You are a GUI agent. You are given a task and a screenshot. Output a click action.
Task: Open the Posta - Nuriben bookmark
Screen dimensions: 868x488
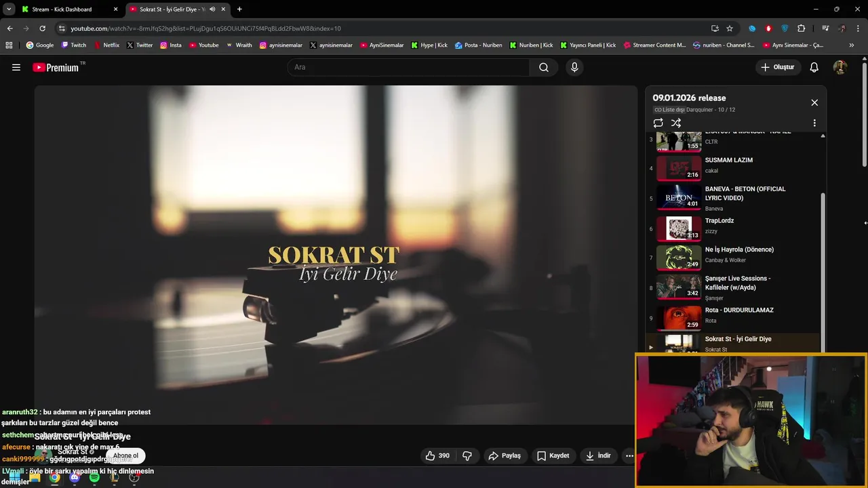coord(479,45)
